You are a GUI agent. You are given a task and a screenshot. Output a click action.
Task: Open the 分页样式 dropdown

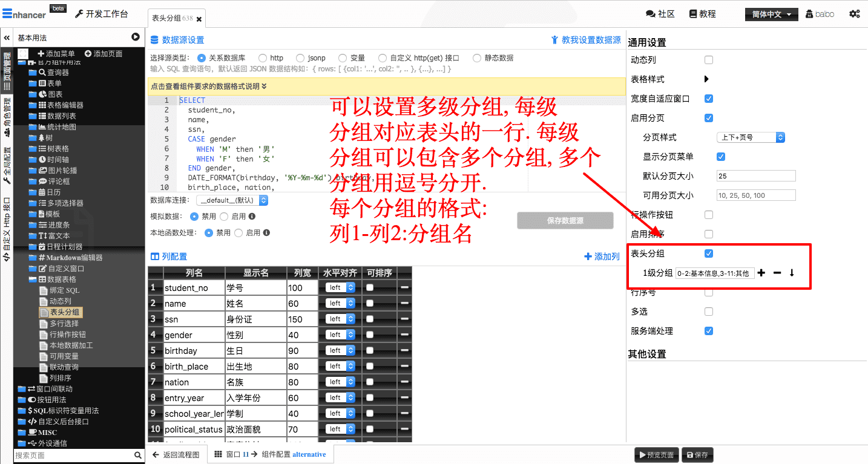click(x=751, y=137)
